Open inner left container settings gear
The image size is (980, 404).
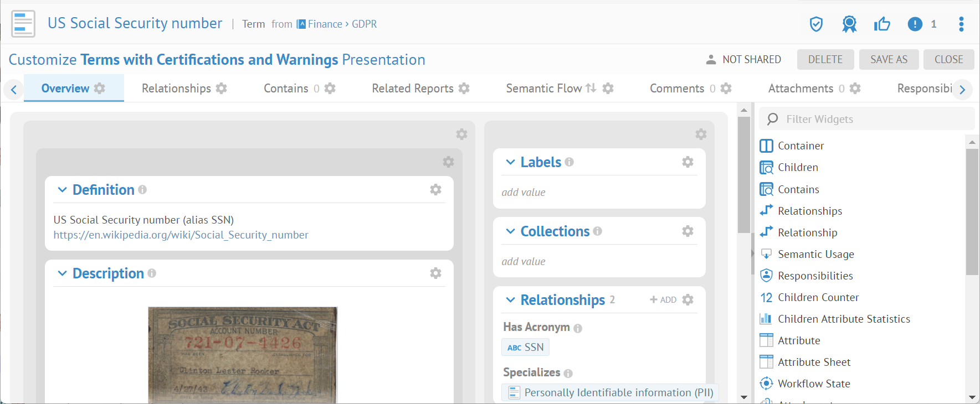coord(449,162)
